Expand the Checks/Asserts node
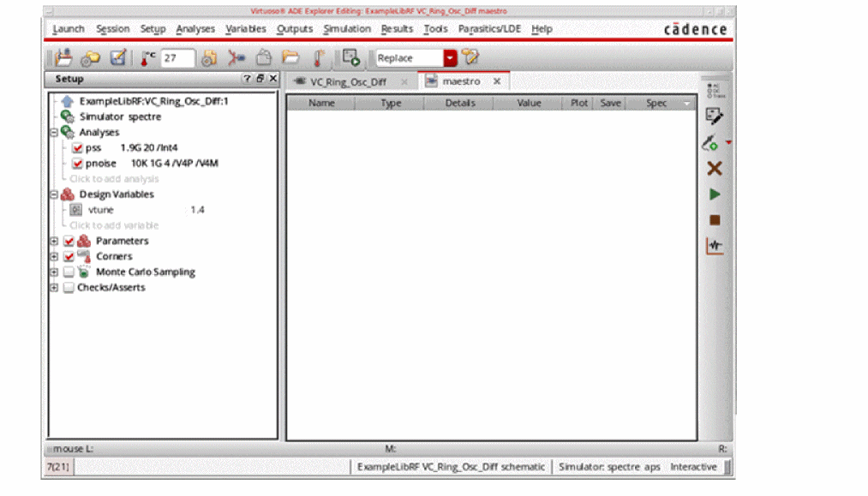868x496 pixels. tap(54, 287)
